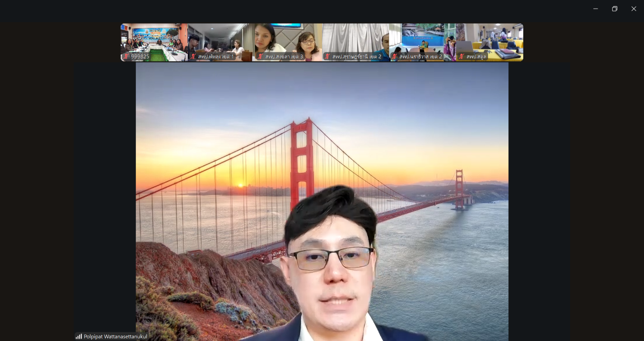The image size is (644, 341).
Task: Pick the สพป.นราธิวาส เขต 2 video thumbnail
Action: click(x=423, y=39)
